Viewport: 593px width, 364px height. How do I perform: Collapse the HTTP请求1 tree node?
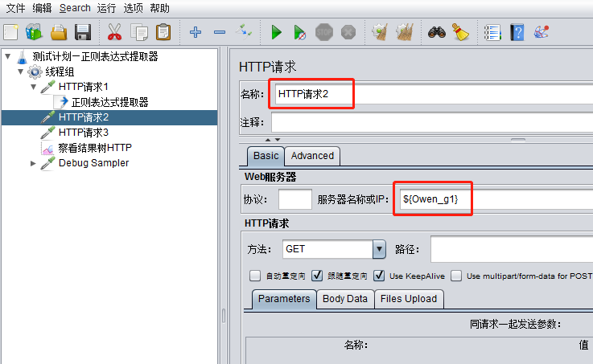click(34, 87)
